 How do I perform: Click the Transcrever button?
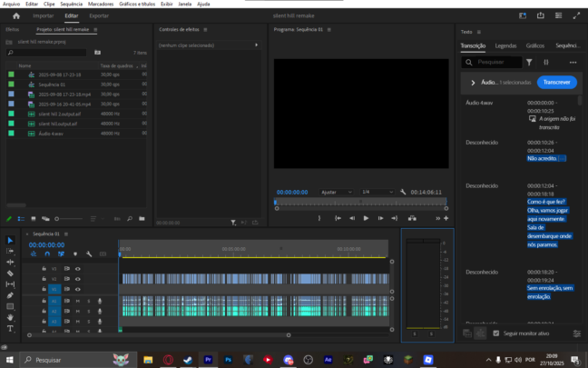pos(556,82)
